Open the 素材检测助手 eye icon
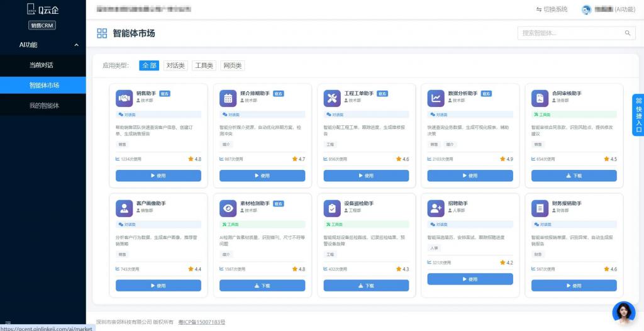This screenshot has width=644, height=331. [228, 208]
